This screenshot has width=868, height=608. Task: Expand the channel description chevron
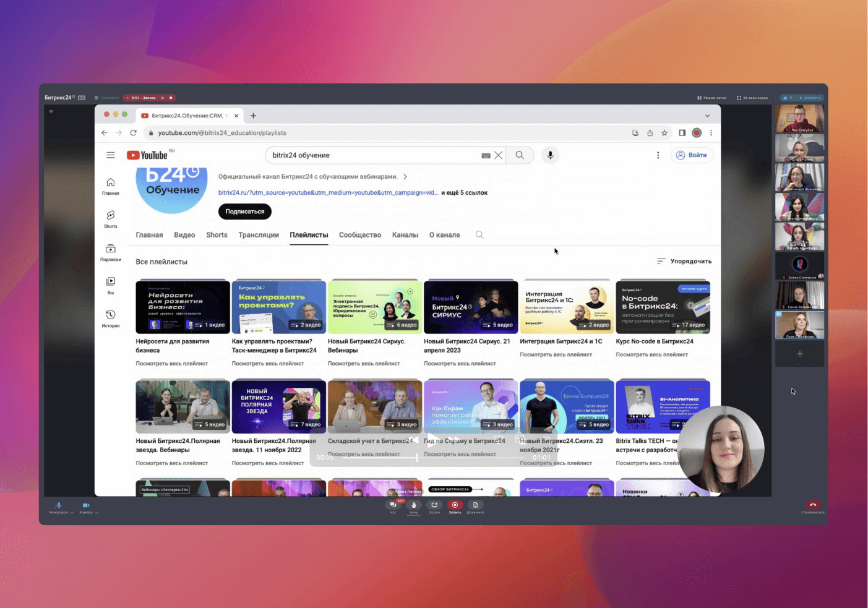(405, 177)
